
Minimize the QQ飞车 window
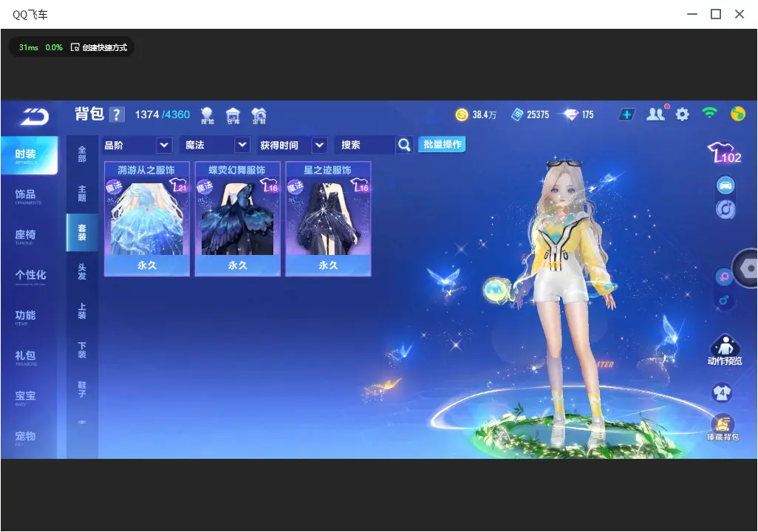[692, 15]
